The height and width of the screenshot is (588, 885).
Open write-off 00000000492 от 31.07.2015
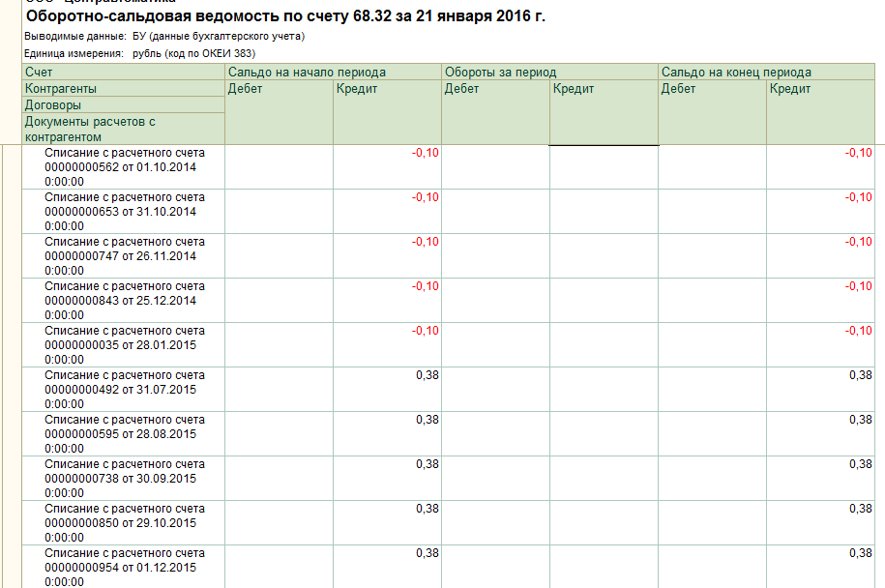pyautogui.click(x=125, y=389)
